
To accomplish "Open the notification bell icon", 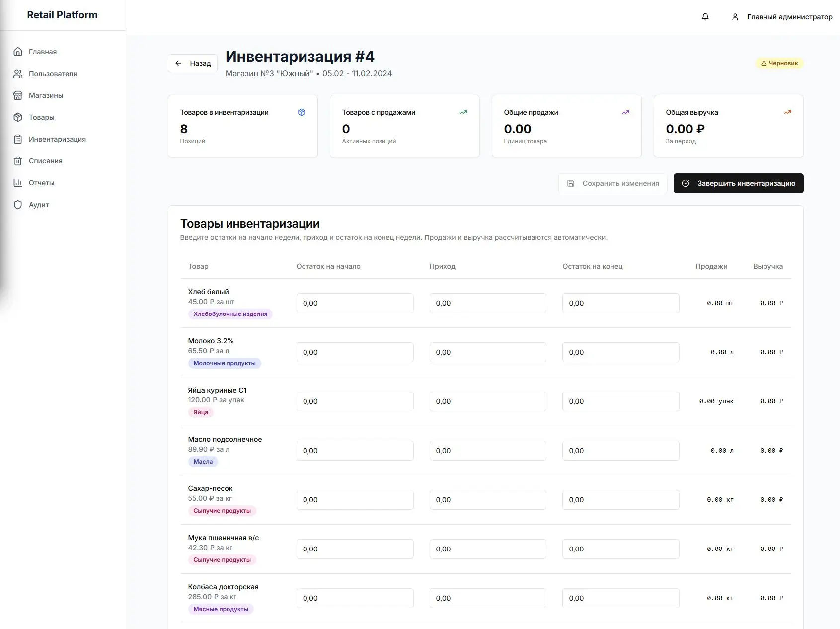I will 705,16.
